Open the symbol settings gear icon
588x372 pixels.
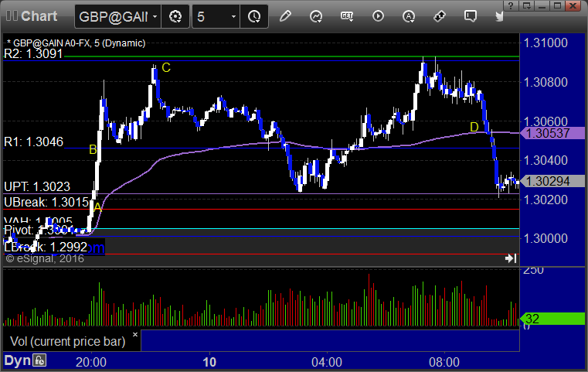175,16
